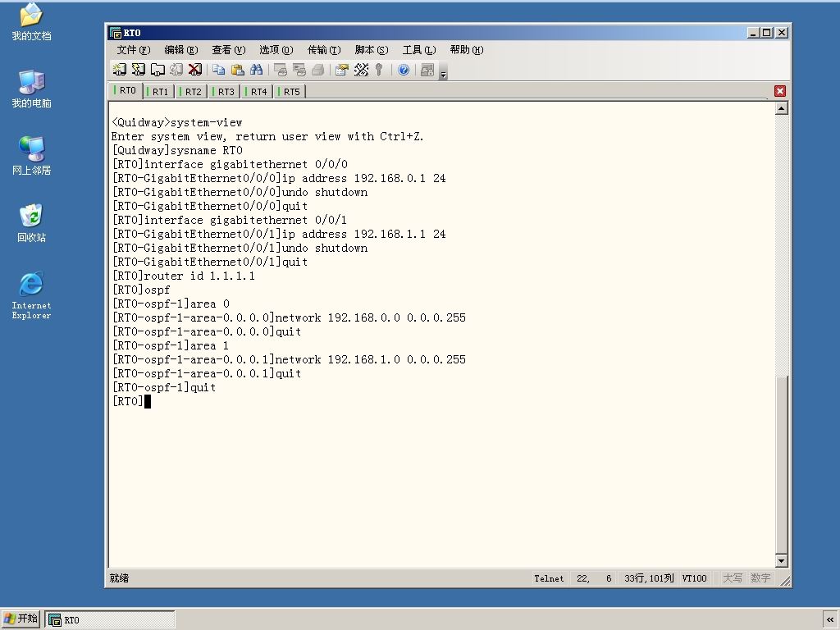Click the Paste clipboard icon
Viewport: 840px width, 630px height.
point(237,70)
